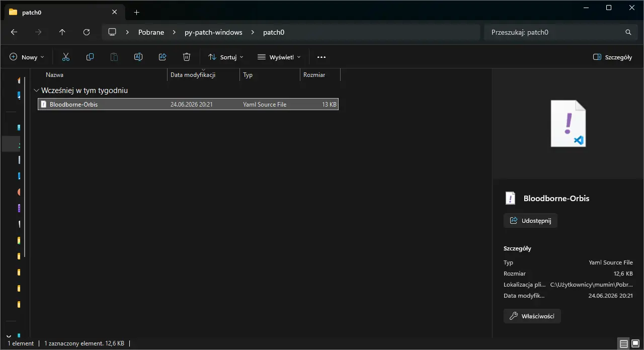The width and height of the screenshot is (644, 350).
Task: Expand chevron after py-patch-windows breadcrumb
Action: pyautogui.click(x=253, y=32)
